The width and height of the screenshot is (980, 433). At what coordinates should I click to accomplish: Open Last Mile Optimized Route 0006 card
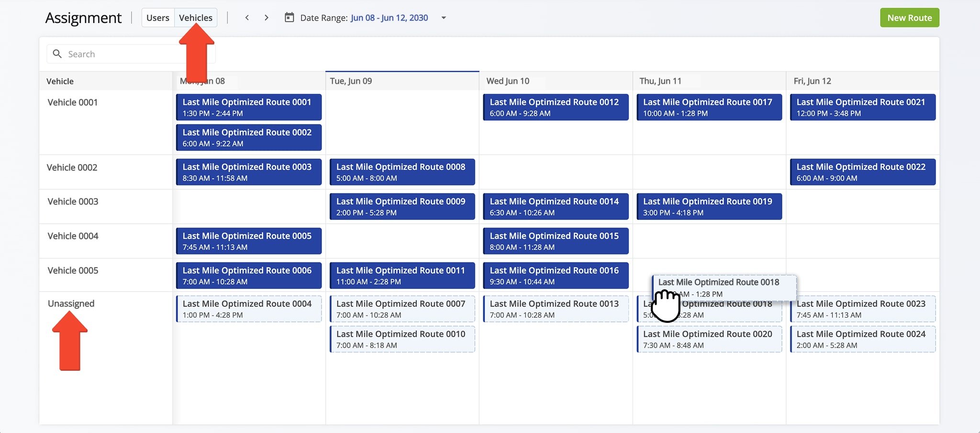point(249,275)
